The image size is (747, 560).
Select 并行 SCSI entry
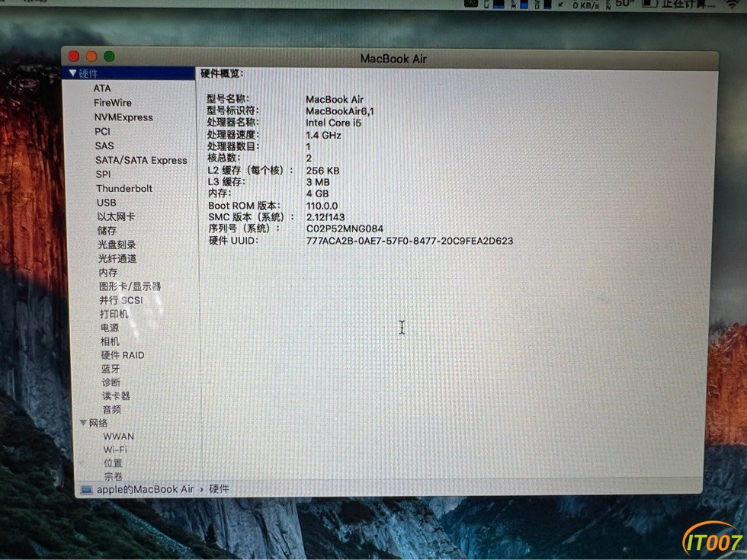(121, 300)
